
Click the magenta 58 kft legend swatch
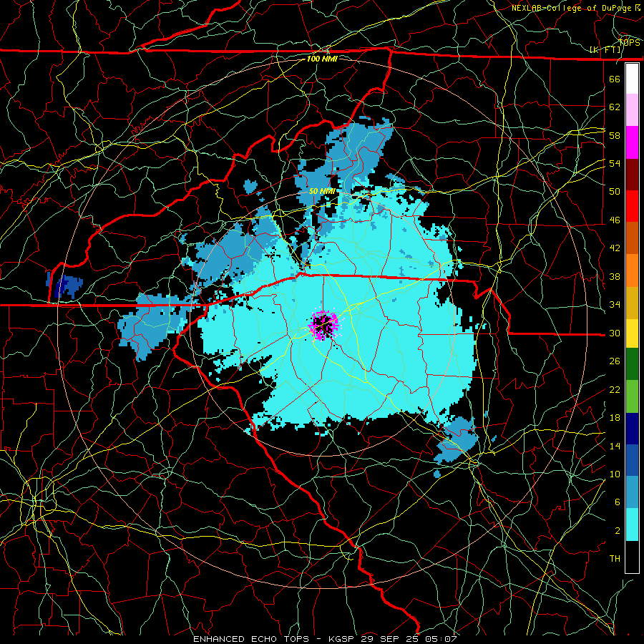coord(632,142)
